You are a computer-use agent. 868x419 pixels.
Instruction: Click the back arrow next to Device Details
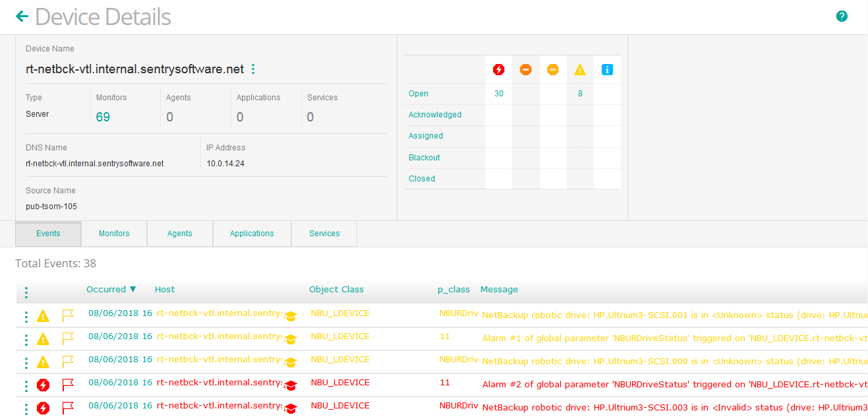point(22,16)
